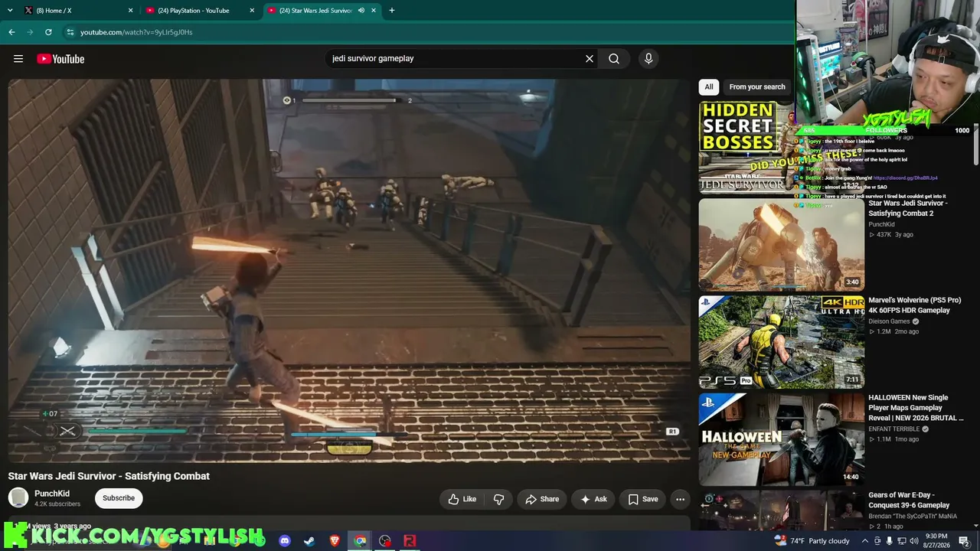
Task: Launch Brave browser from the taskbar
Action: (335, 541)
